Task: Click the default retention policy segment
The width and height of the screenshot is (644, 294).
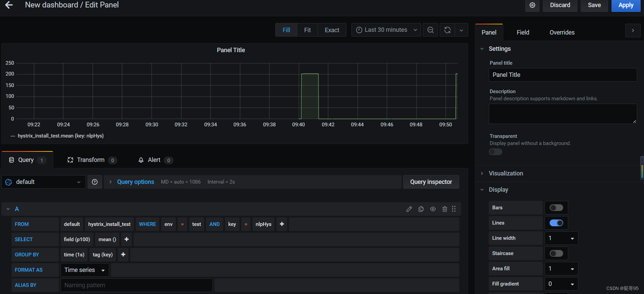Action: tap(72, 224)
